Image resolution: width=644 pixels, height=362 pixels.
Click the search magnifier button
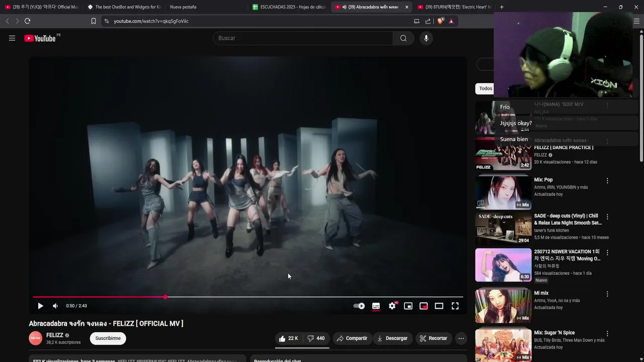404,38
